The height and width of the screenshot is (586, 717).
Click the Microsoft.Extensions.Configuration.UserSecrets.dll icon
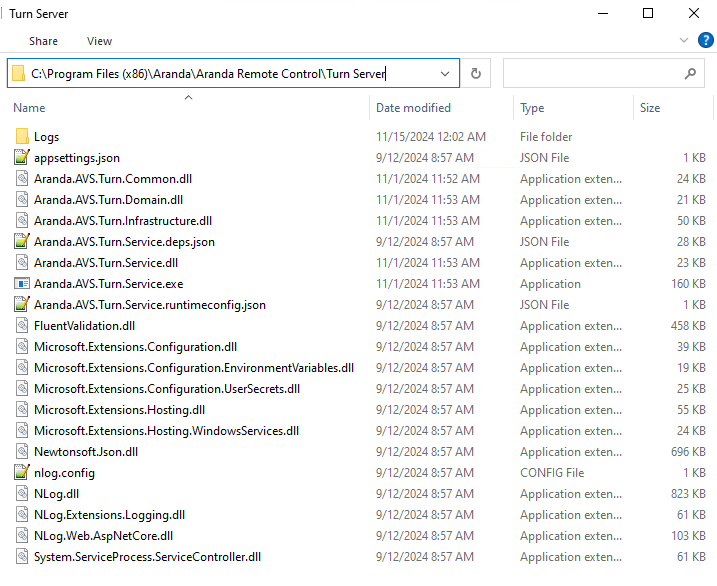21,389
